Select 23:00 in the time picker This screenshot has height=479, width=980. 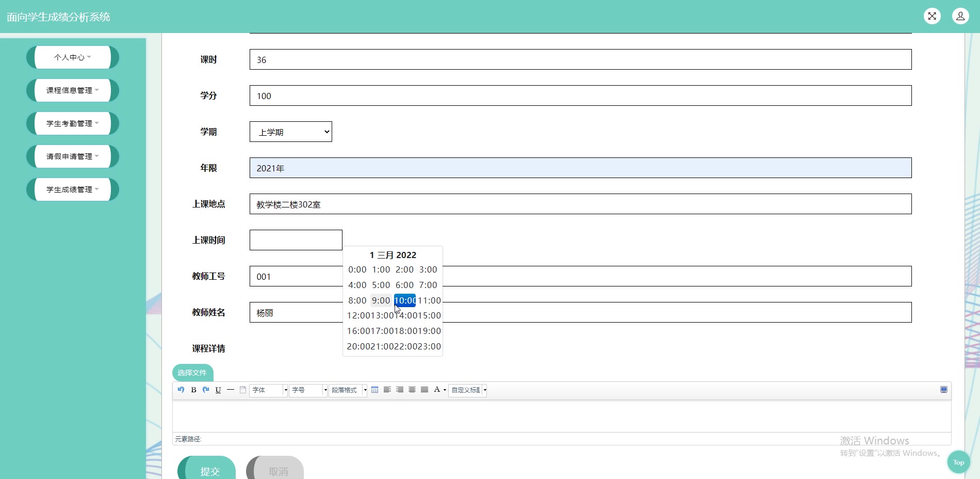(430, 346)
